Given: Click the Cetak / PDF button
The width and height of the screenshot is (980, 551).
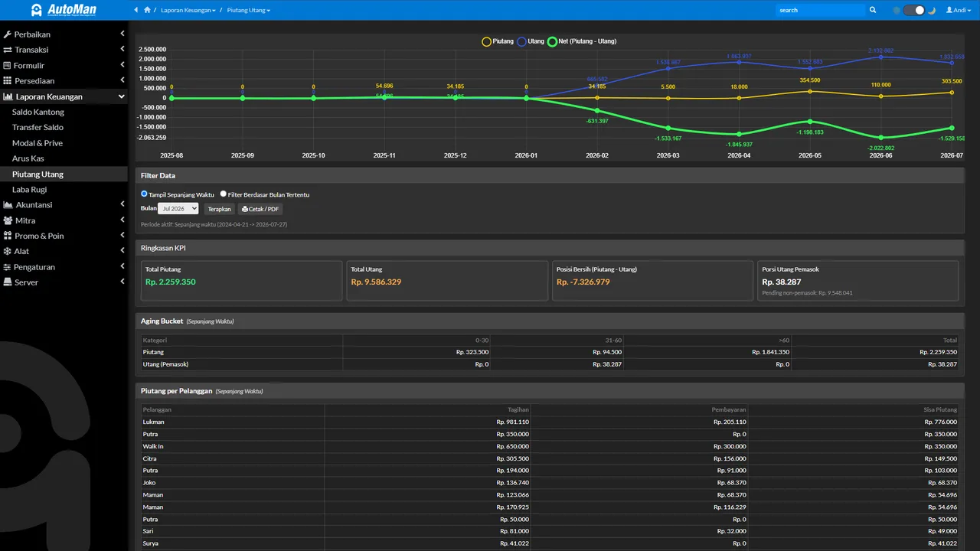Looking at the screenshot, I should [x=260, y=209].
